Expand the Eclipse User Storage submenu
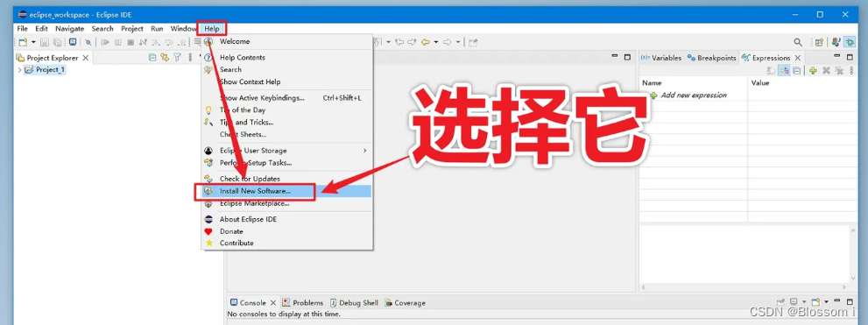868x325 pixels. pyautogui.click(x=287, y=151)
